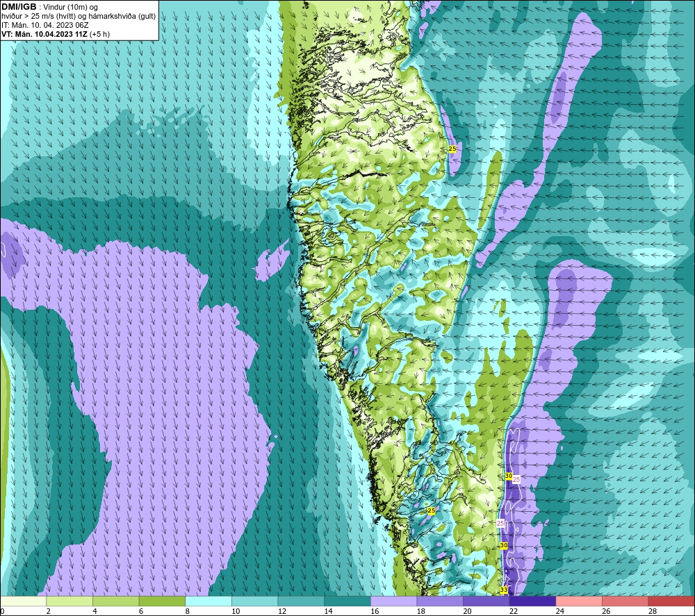The image size is (695, 616).
Task: Click the scale number 12
Action: tap(282, 611)
